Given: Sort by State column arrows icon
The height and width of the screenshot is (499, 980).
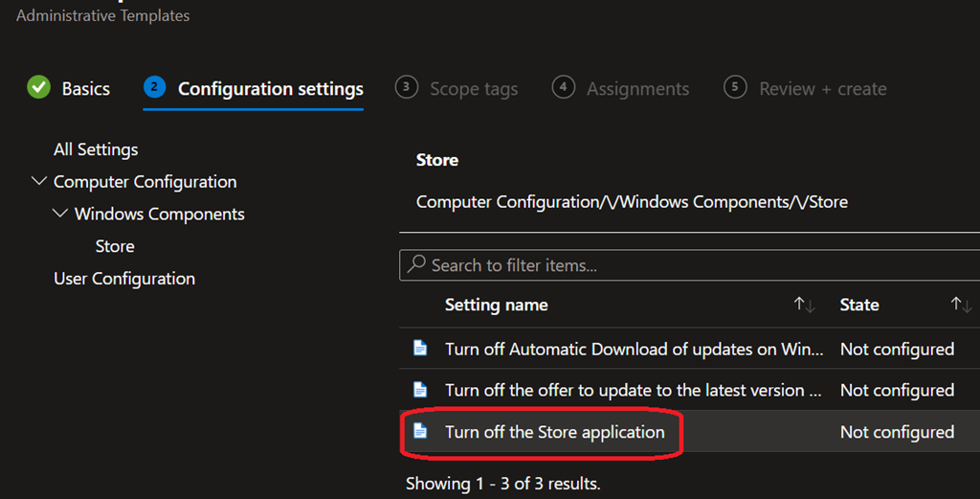Looking at the screenshot, I should pyautogui.click(x=960, y=305).
